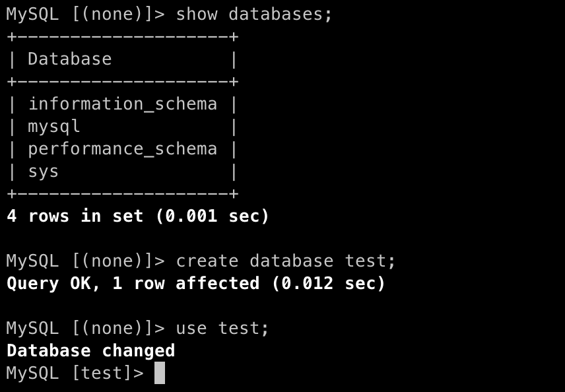Select the sys database row
The width and height of the screenshot is (565, 392).
coord(44,171)
